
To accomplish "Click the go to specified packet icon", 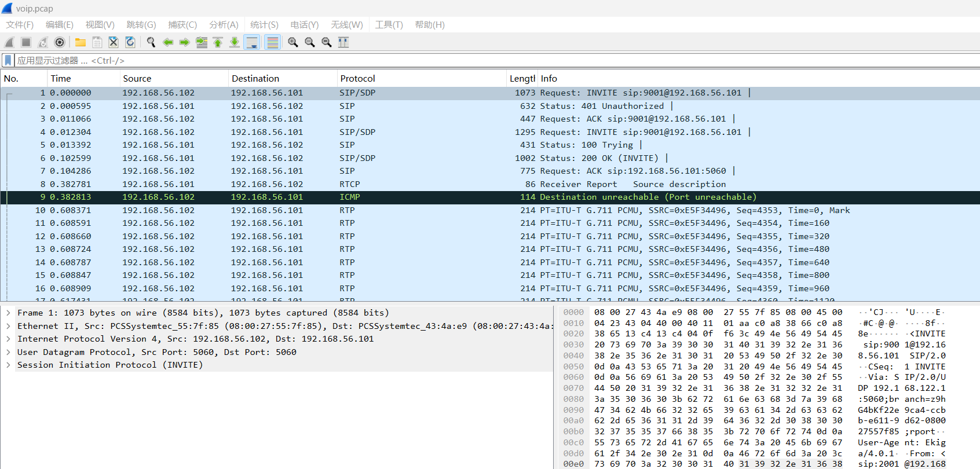I will pos(202,42).
